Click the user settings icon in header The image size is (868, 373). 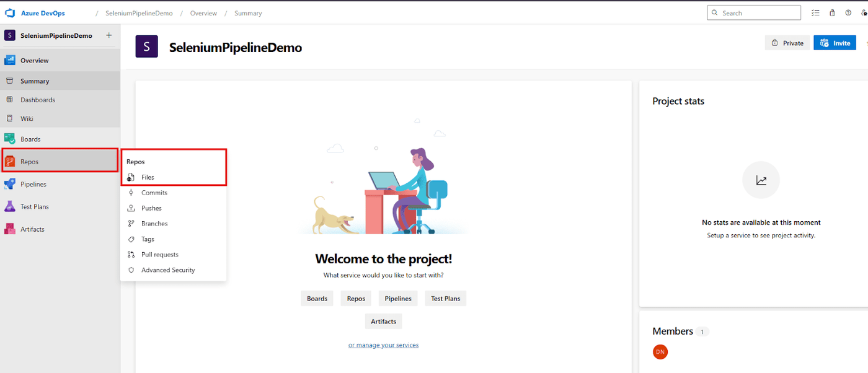(864, 12)
